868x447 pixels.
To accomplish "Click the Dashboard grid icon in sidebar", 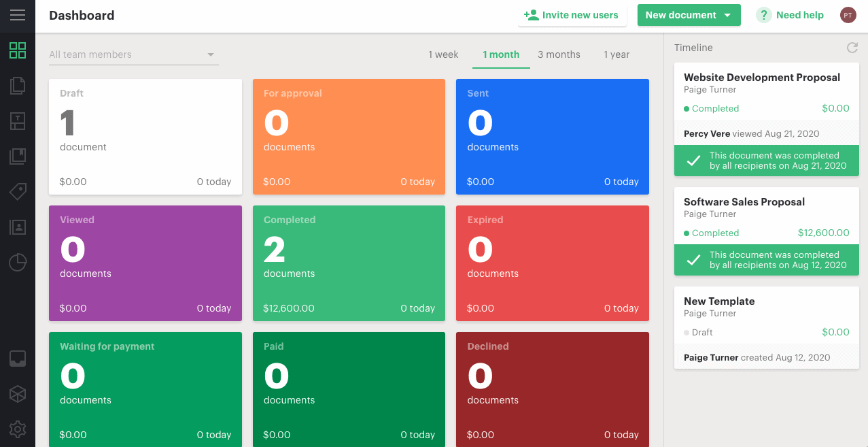I will tap(18, 50).
